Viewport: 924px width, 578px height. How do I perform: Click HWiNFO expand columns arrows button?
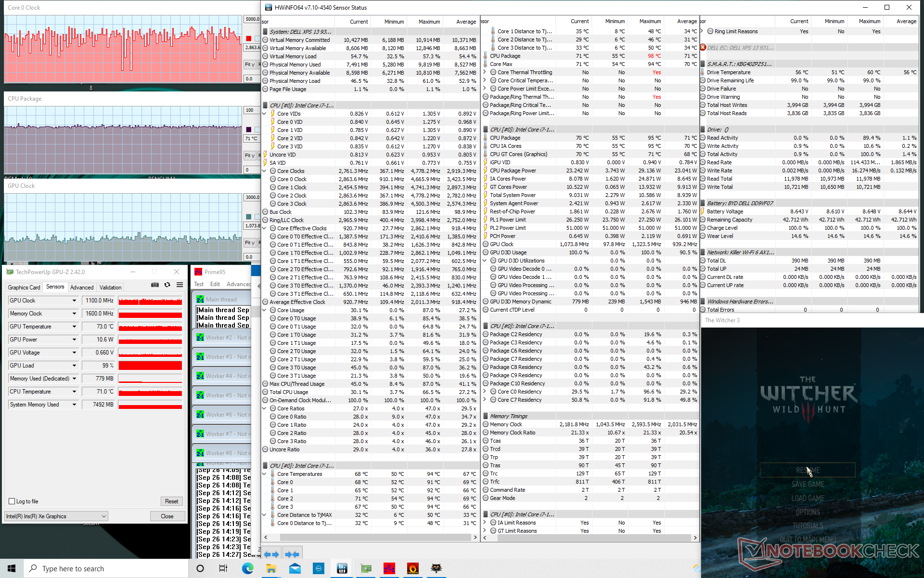[271, 554]
